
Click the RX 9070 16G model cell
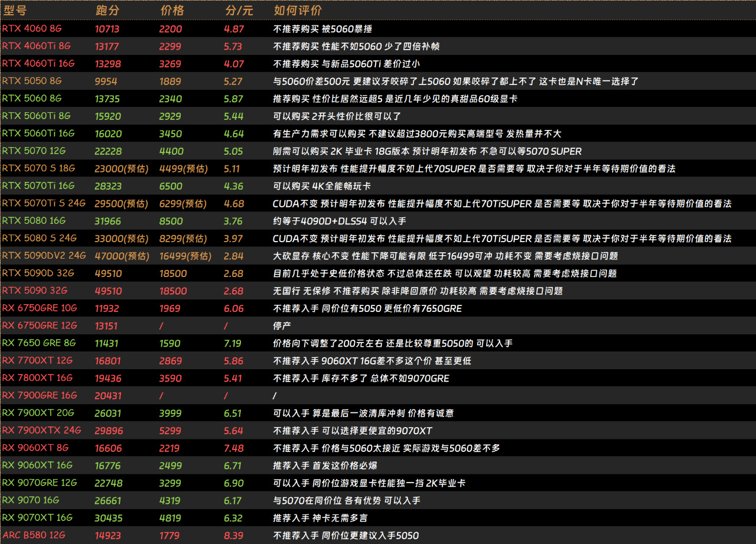(31, 500)
